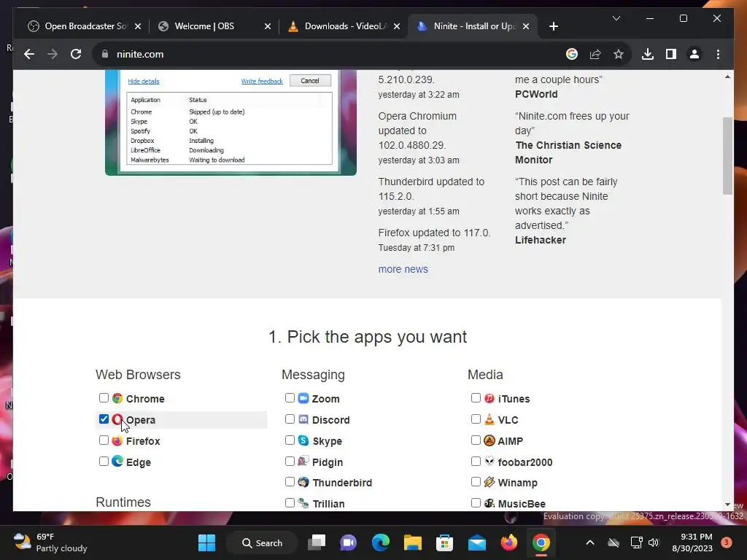Image resolution: width=747 pixels, height=560 pixels.
Task: Open the volume control in system tray
Action: [653, 542]
